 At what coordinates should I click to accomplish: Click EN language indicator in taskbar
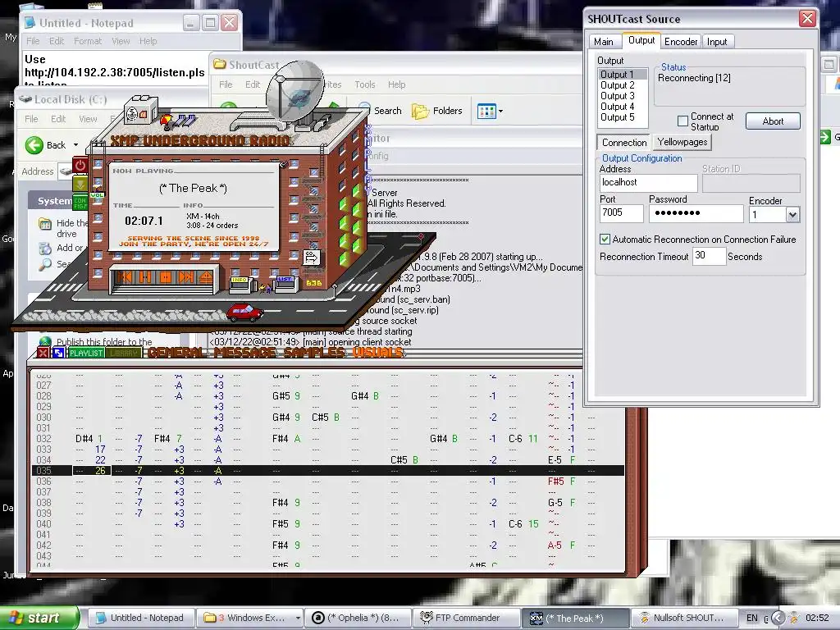click(752, 618)
